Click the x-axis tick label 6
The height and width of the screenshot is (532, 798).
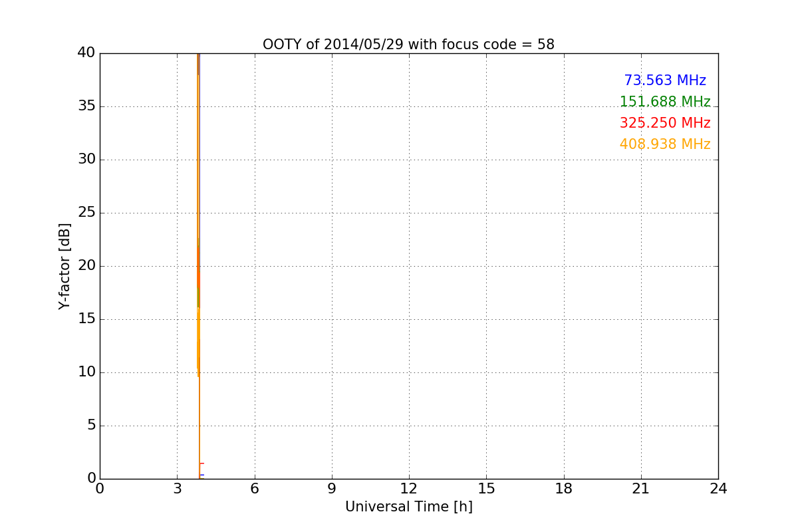pos(254,489)
